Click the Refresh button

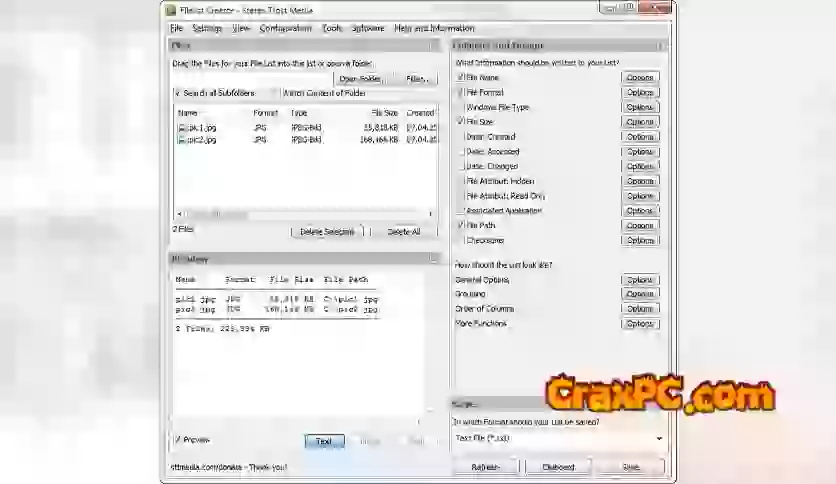pyautogui.click(x=485, y=467)
